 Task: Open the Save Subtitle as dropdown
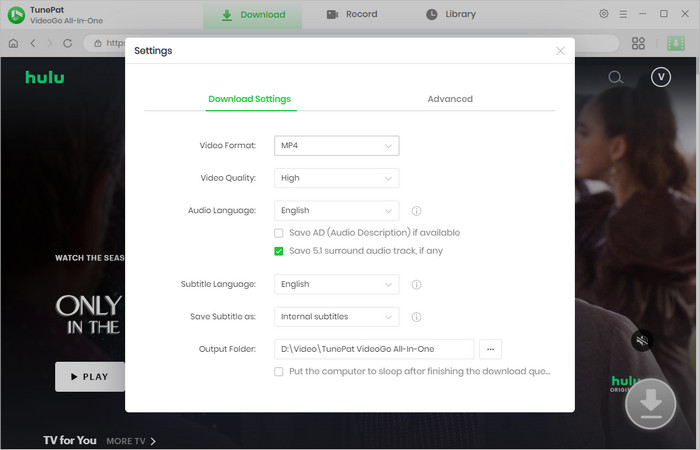pyautogui.click(x=337, y=317)
